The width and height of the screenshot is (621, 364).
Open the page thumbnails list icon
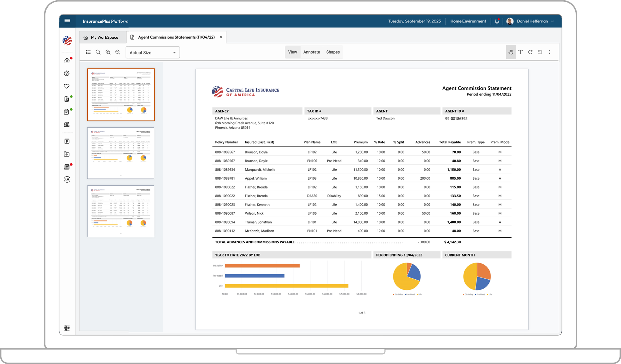coord(88,52)
